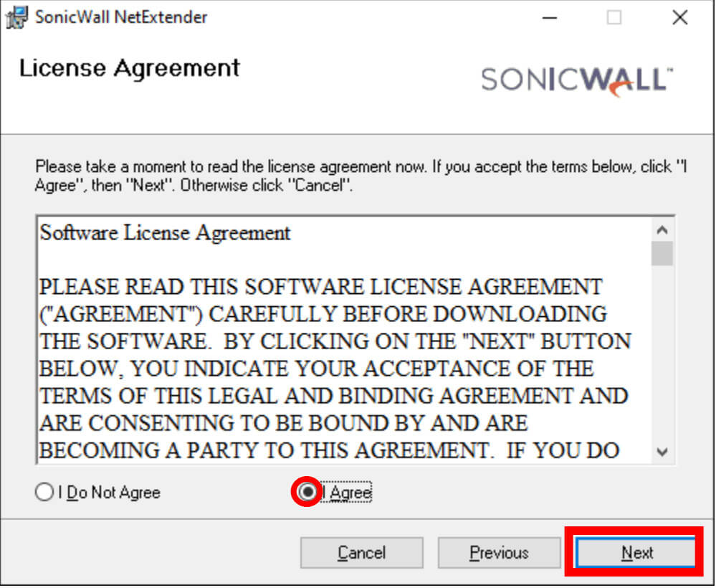Click the "License Agreement" heading
The height and width of the screenshot is (588, 716).
(x=129, y=69)
